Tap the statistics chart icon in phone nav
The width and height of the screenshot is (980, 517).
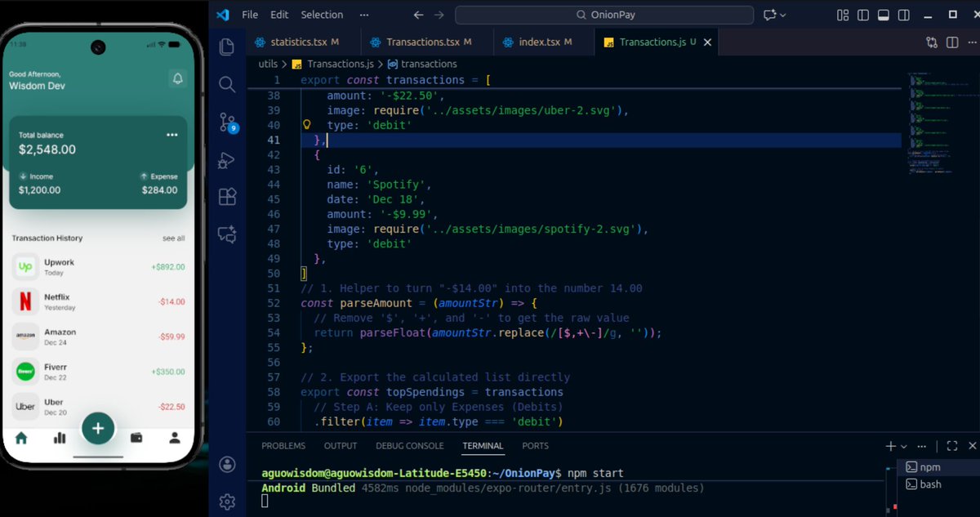(60, 438)
